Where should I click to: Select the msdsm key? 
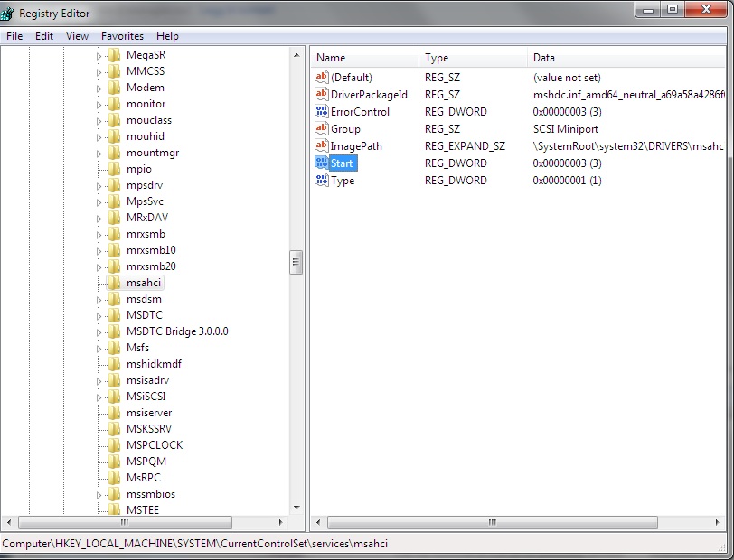click(144, 299)
